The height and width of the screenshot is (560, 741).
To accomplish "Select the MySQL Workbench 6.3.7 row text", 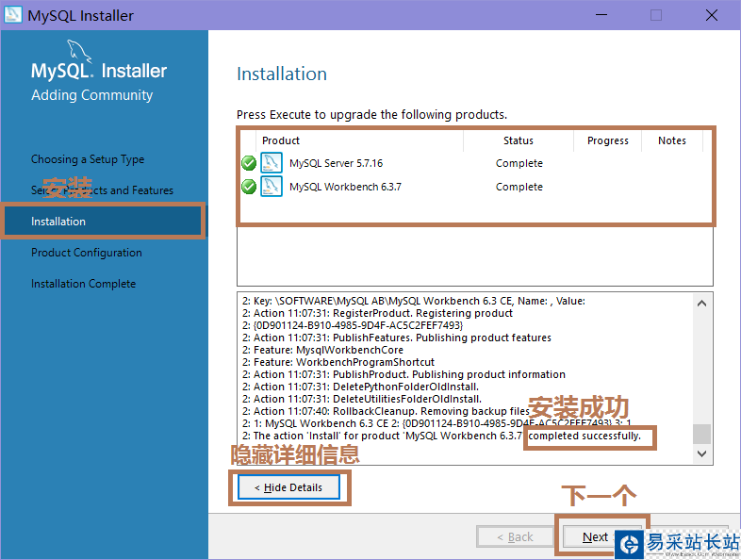I will [345, 187].
